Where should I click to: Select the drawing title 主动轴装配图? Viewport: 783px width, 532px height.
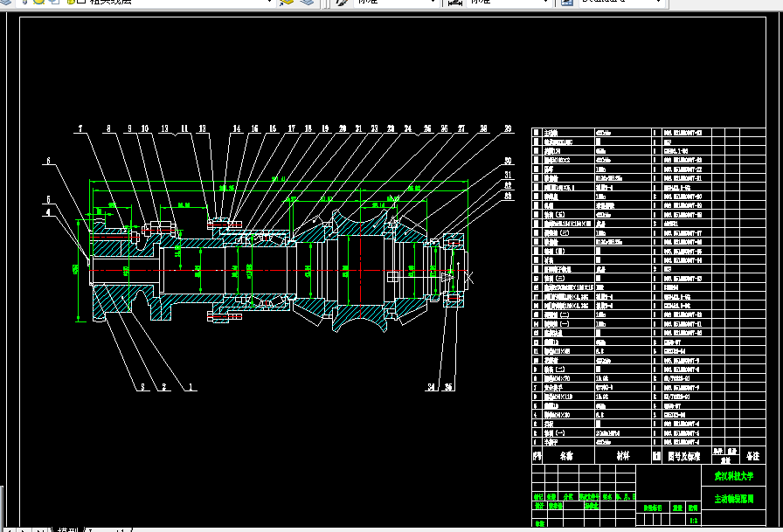pos(733,499)
